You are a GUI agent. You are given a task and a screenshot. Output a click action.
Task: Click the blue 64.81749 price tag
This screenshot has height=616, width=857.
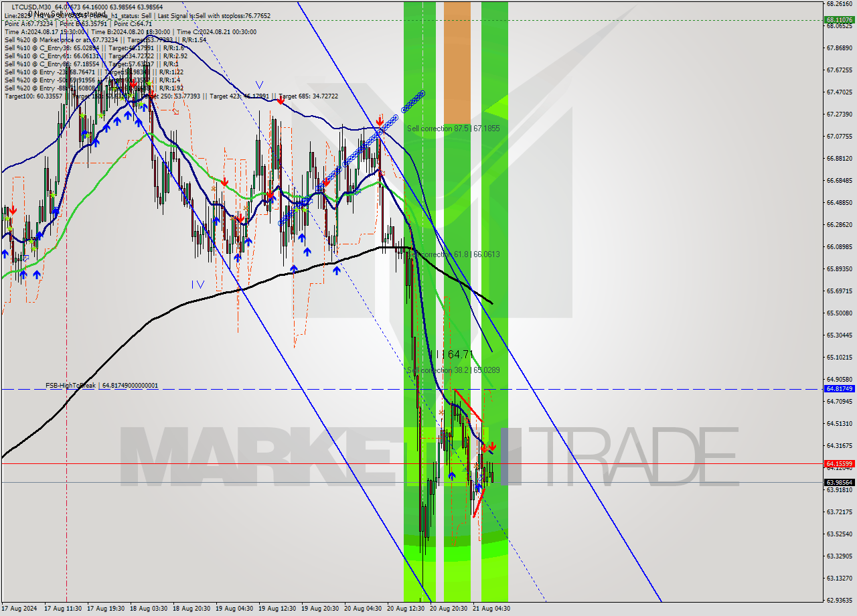839,388
